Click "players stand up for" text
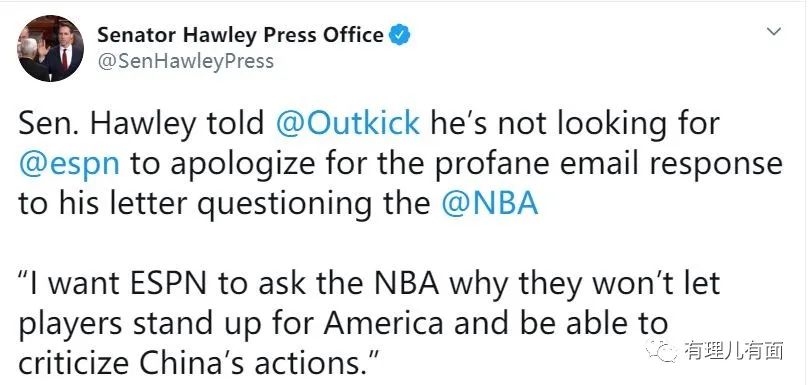The image size is (809, 385). (x=168, y=325)
